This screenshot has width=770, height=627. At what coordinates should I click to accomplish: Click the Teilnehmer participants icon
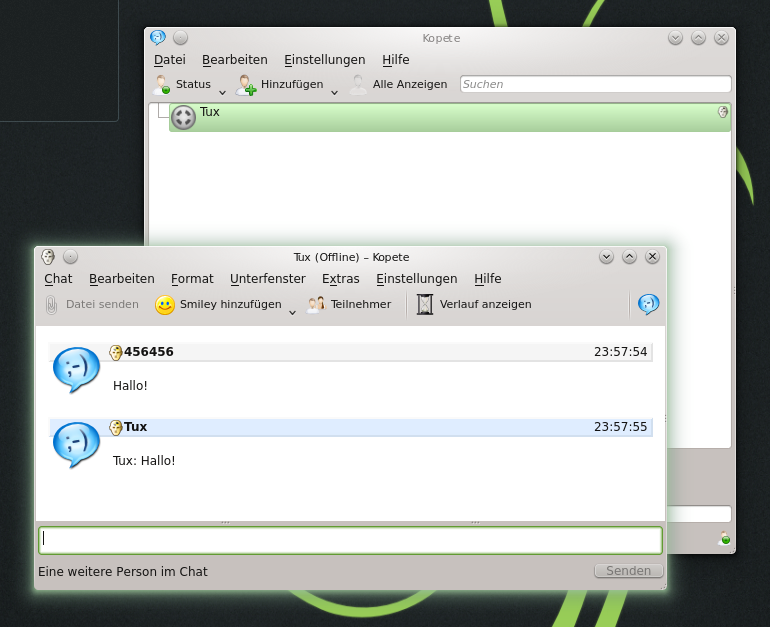pyautogui.click(x=317, y=305)
